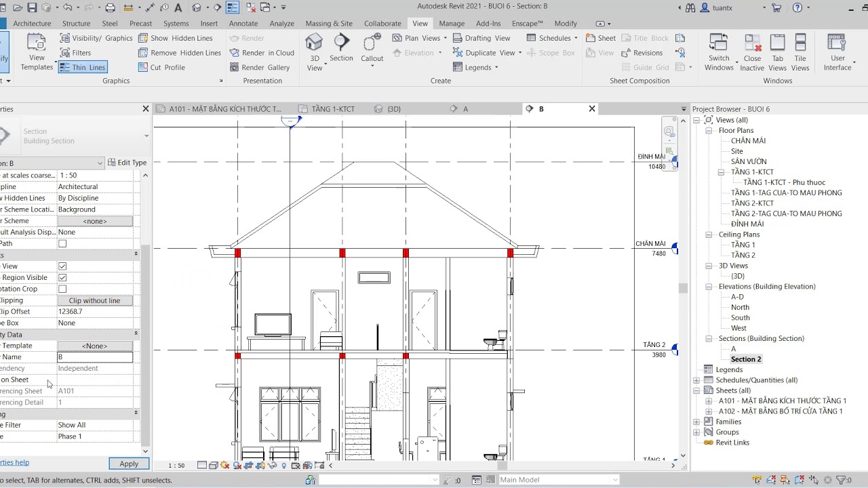Viewport: 868px width, 488px height.
Task: Open the Duplicate View dropdown
Action: [520, 53]
